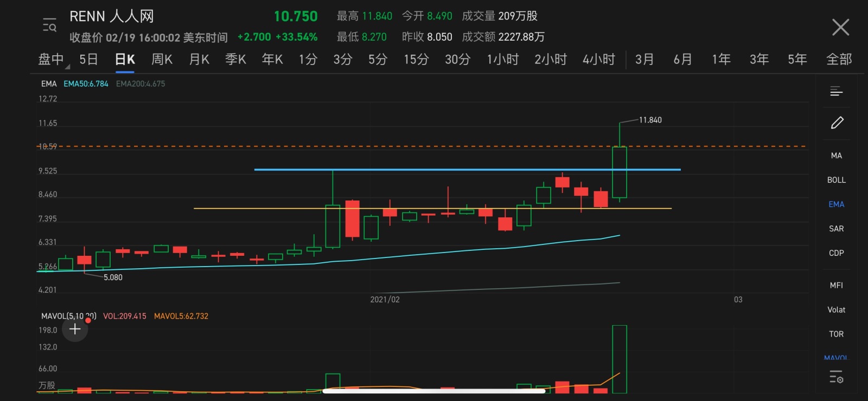Choose the 1年 range

[721, 59]
